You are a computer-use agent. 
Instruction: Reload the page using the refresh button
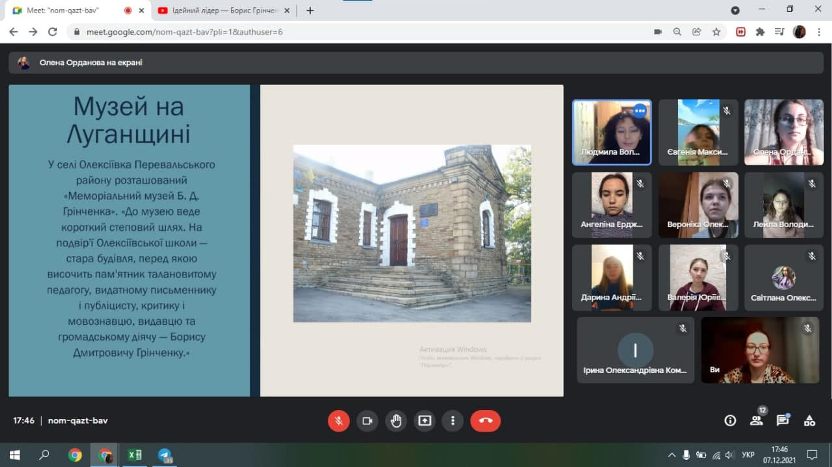52,31
